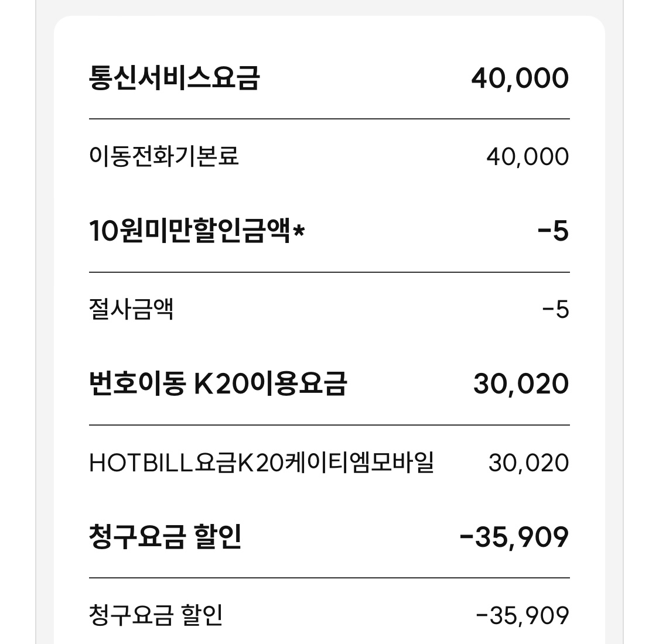
Task: Select the 이동전화기본료 line item
Action: [x=164, y=156]
